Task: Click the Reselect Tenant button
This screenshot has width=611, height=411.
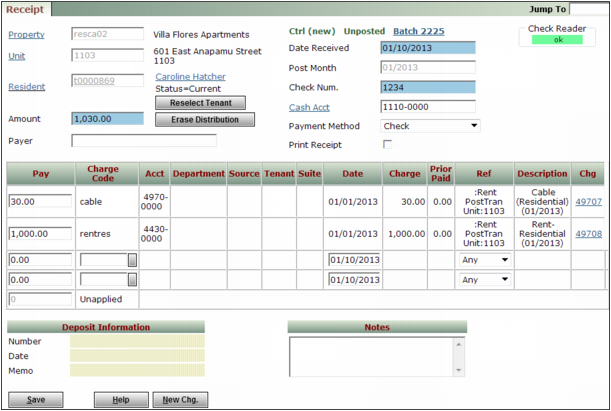Action: (x=199, y=103)
